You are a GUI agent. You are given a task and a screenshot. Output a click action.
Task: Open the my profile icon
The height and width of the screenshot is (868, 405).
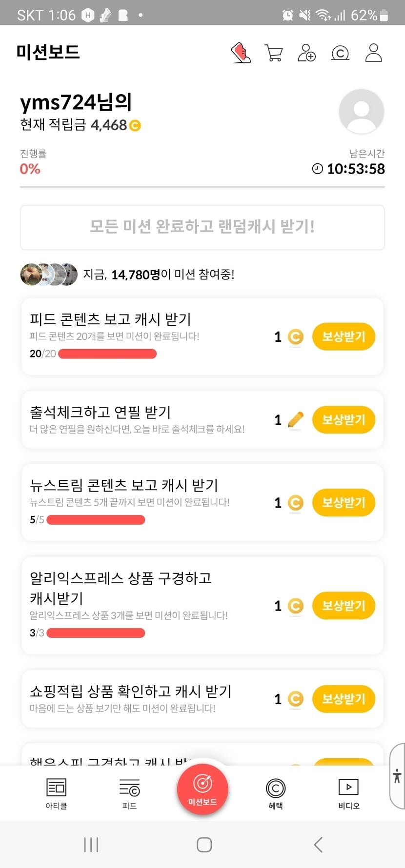point(374,53)
